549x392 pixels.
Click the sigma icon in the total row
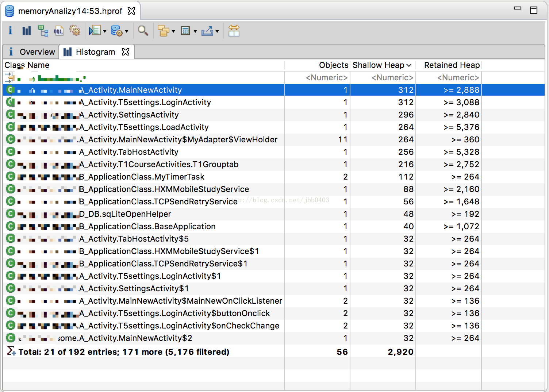[11, 351]
